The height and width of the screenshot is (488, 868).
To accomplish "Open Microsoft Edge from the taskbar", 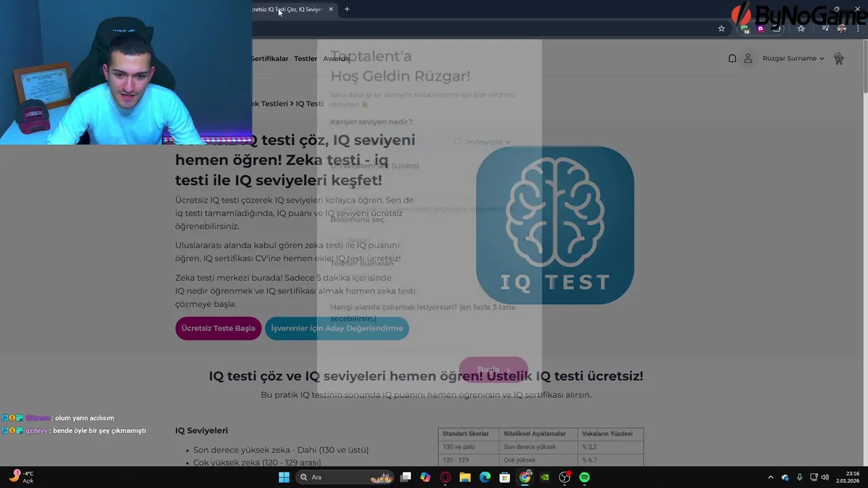I will click(485, 477).
